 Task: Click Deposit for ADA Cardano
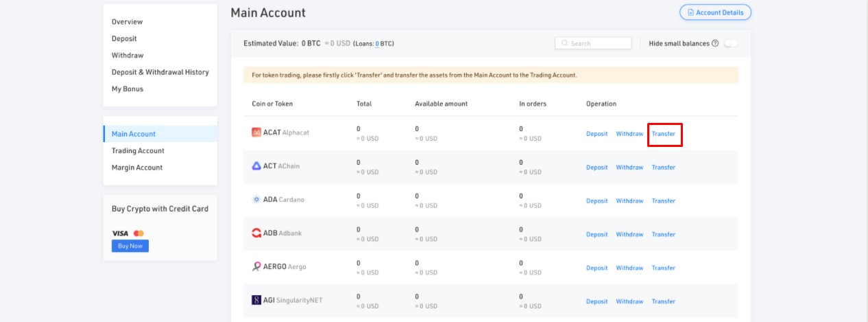(x=596, y=201)
